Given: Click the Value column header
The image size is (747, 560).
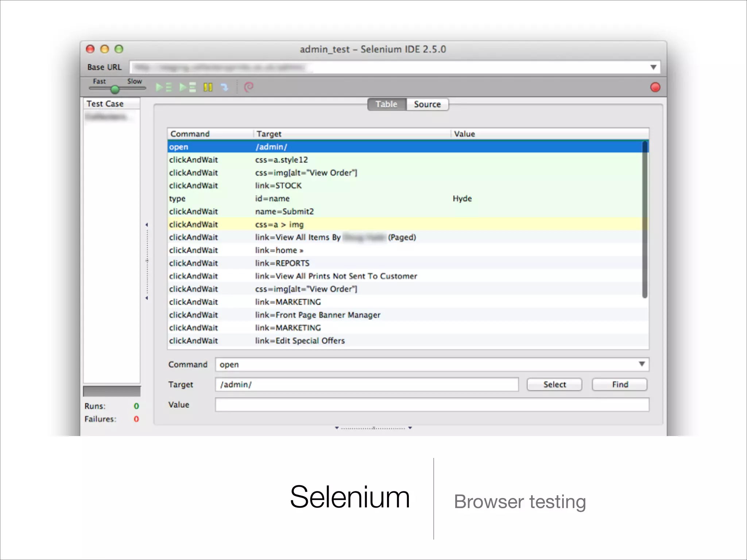Looking at the screenshot, I should (550, 134).
